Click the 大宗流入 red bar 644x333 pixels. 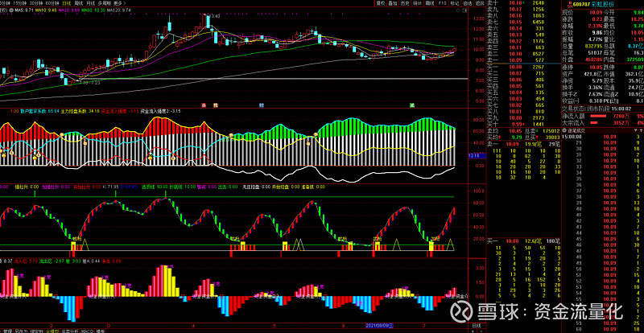(594, 122)
